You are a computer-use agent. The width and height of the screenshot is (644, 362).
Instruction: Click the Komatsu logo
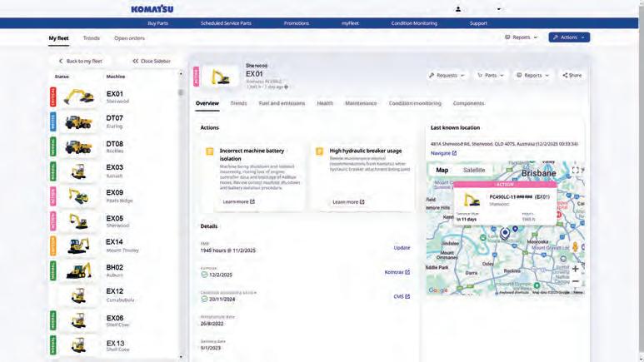(152, 8)
